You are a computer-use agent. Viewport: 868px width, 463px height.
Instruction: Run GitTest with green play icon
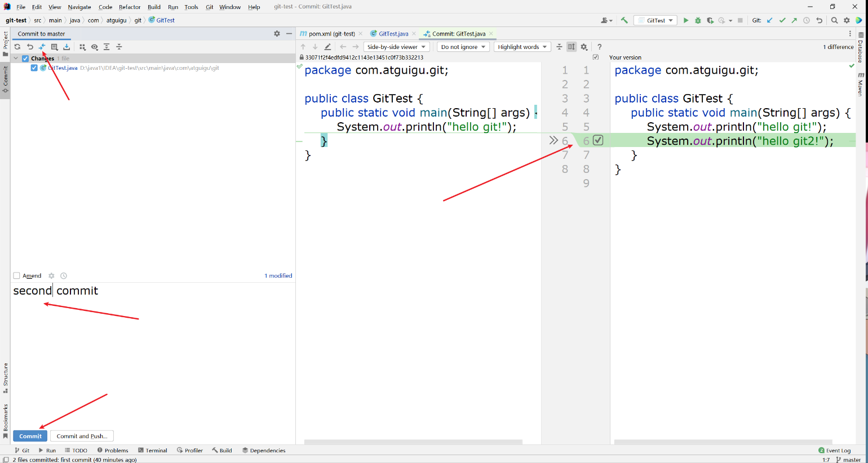pyautogui.click(x=686, y=20)
